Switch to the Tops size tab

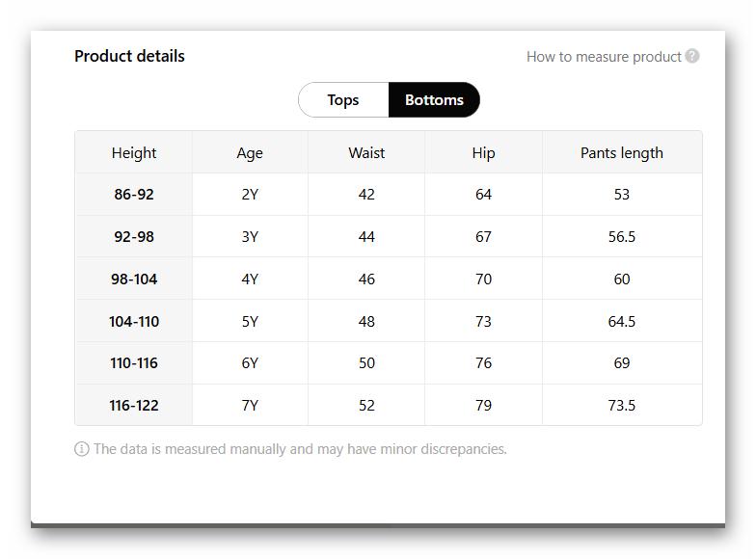point(343,100)
